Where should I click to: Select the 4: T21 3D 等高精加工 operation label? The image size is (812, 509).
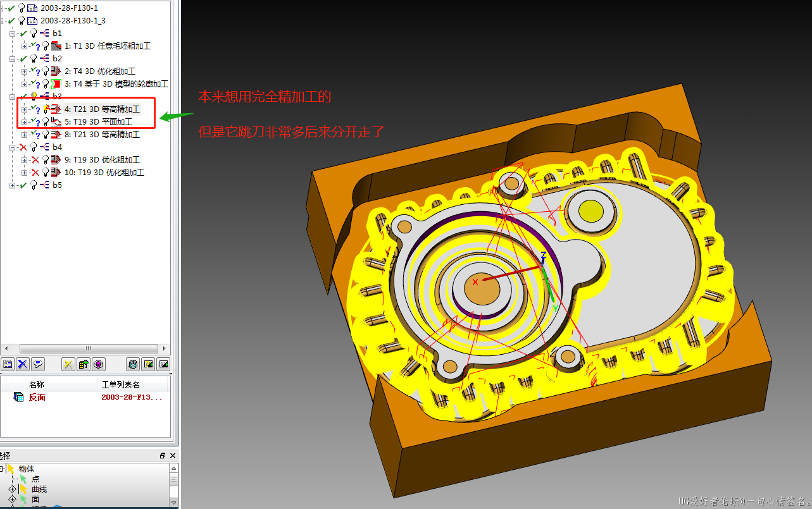click(x=102, y=109)
